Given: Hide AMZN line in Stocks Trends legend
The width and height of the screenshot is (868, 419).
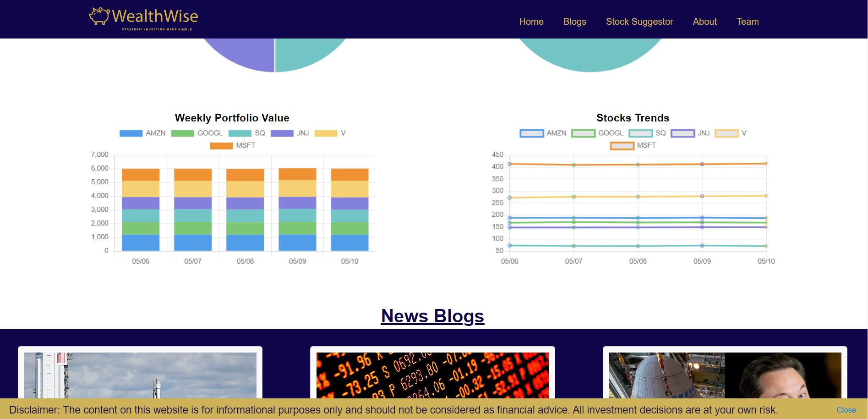Looking at the screenshot, I should (543, 133).
